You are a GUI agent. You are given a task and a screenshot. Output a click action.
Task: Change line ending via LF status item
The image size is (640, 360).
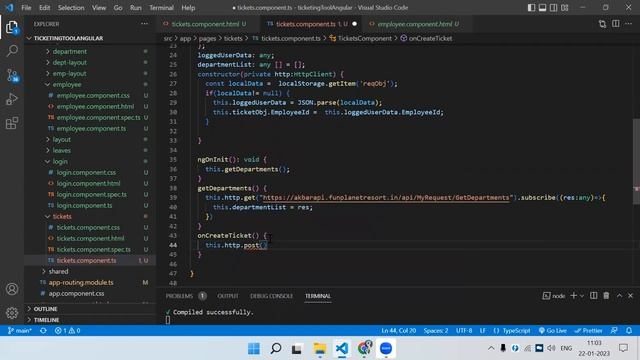(x=482, y=331)
